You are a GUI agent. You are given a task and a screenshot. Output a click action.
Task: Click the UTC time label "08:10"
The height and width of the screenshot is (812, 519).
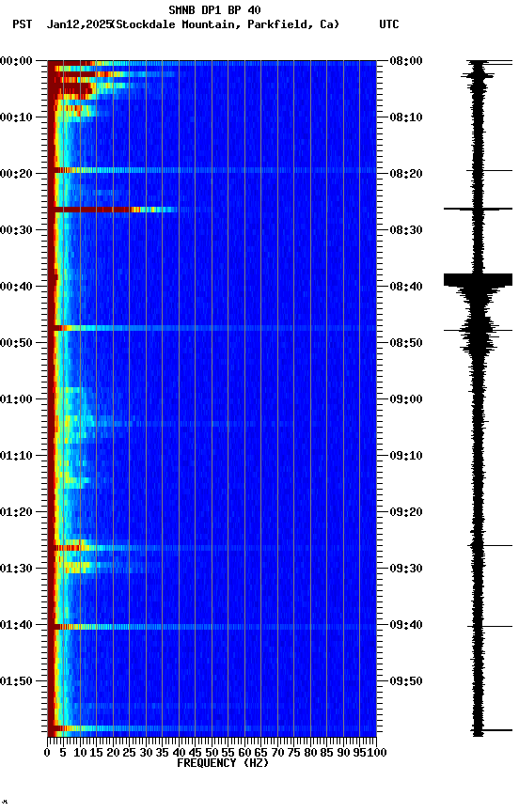(406, 117)
